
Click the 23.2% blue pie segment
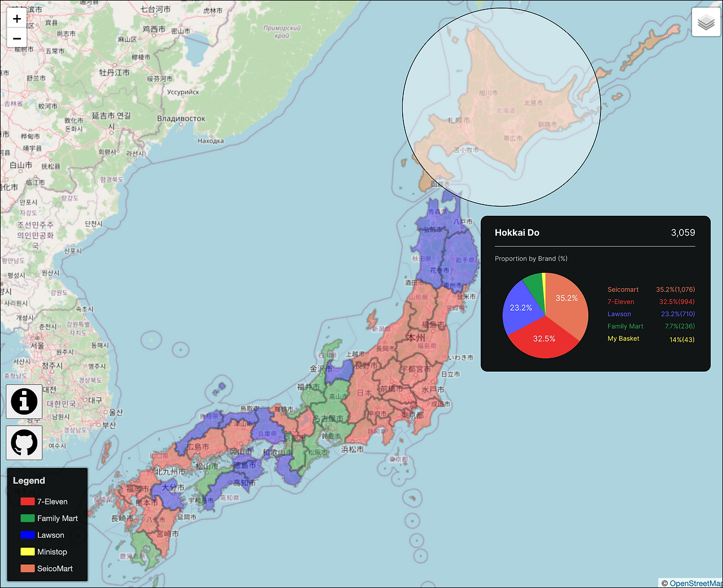(x=520, y=308)
